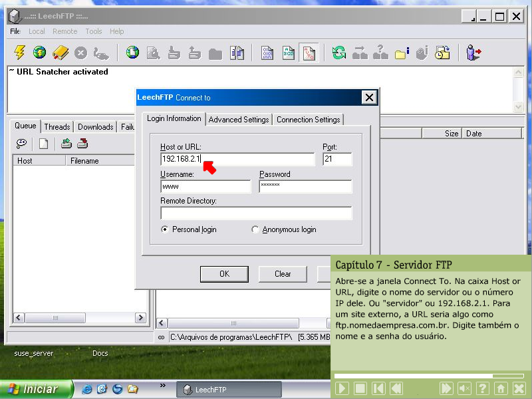Click the Remote Directory input field
This screenshot has height=399, width=532.
pyautogui.click(x=256, y=213)
